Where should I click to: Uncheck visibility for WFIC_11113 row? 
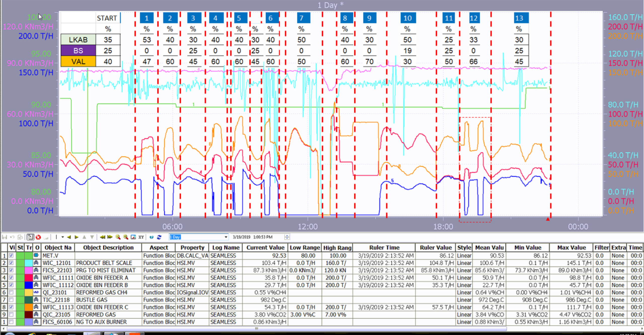[x=11, y=307]
